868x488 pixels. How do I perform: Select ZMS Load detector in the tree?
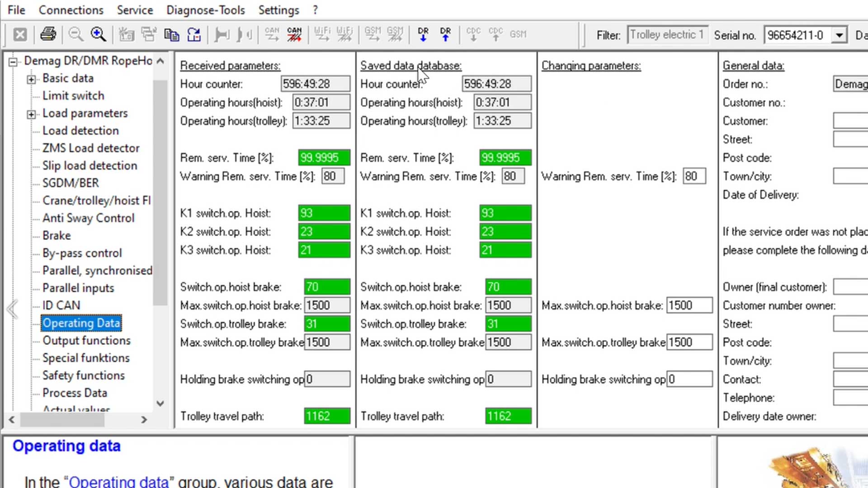[91, 148]
